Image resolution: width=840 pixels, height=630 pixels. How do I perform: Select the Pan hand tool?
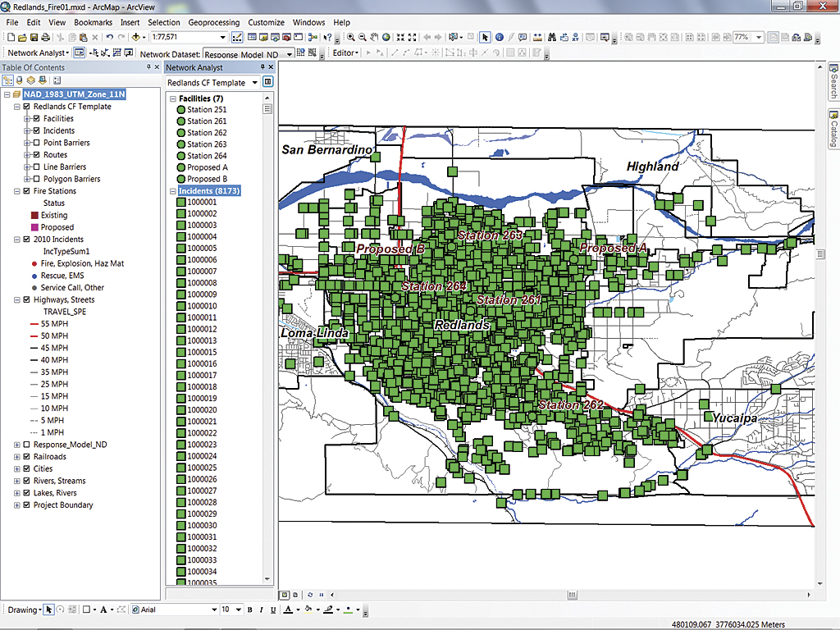click(374, 38)
